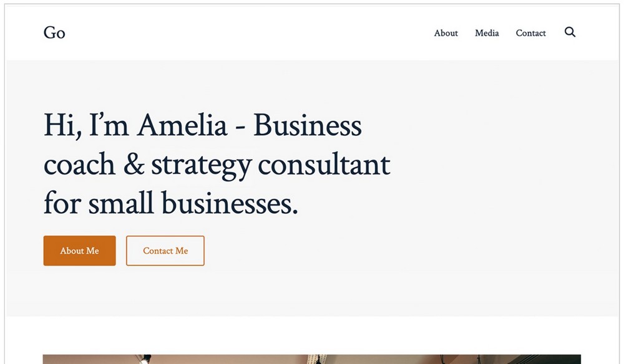624x364 pixels.
Task: Open the search magnifier icon
Action: pyautogui.click(x=570, y=32)
